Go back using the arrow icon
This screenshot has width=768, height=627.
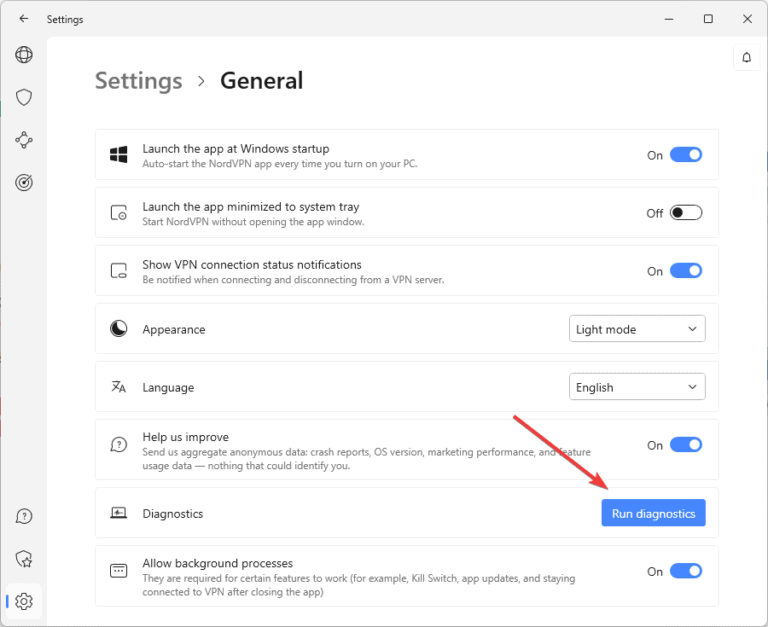[24, 19]
